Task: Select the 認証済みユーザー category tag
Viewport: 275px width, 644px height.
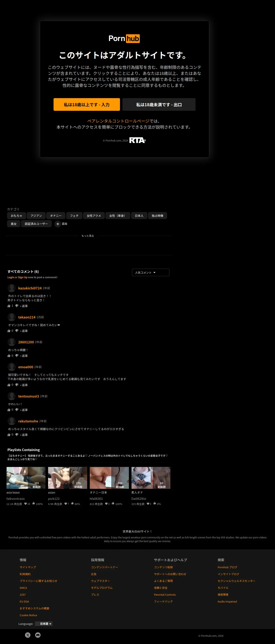Action: click(36, 224)
